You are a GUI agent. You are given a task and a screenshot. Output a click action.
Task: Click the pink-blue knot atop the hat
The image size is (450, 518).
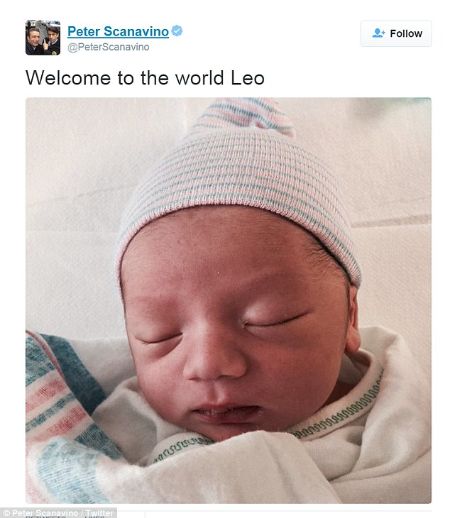(246, 115)
